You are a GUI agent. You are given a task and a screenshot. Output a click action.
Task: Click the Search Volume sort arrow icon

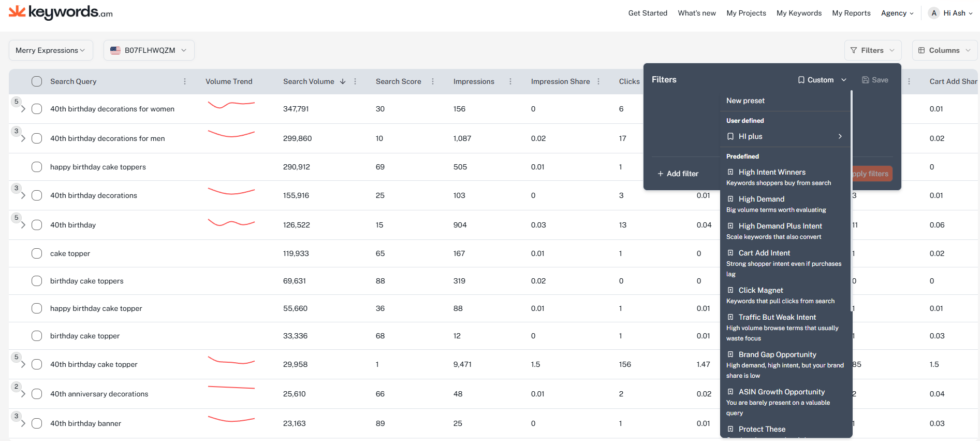pyautogui.click(x=343, y=81)
